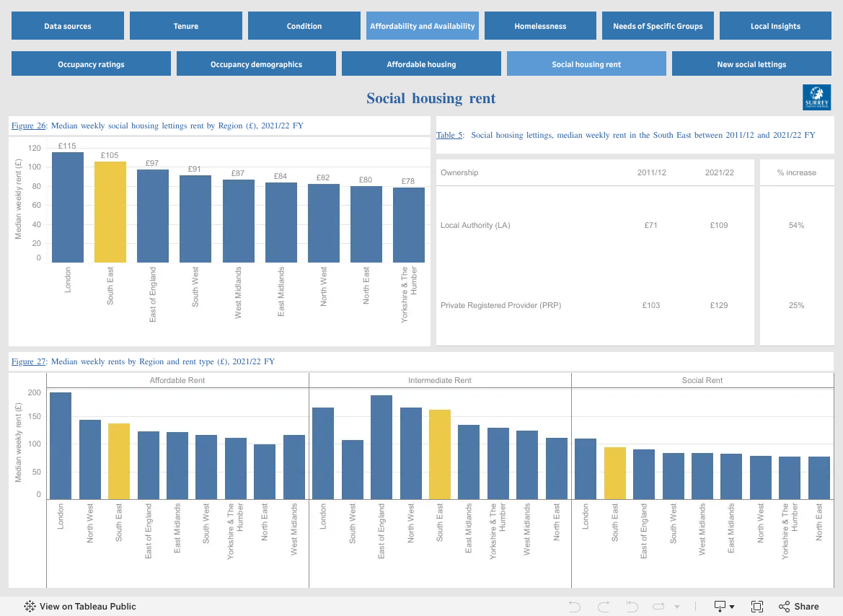Click the Tableau undo arrow icon
Image resolution: width=843 pixels, height=616 pixels.
click(x=574, y=607)
